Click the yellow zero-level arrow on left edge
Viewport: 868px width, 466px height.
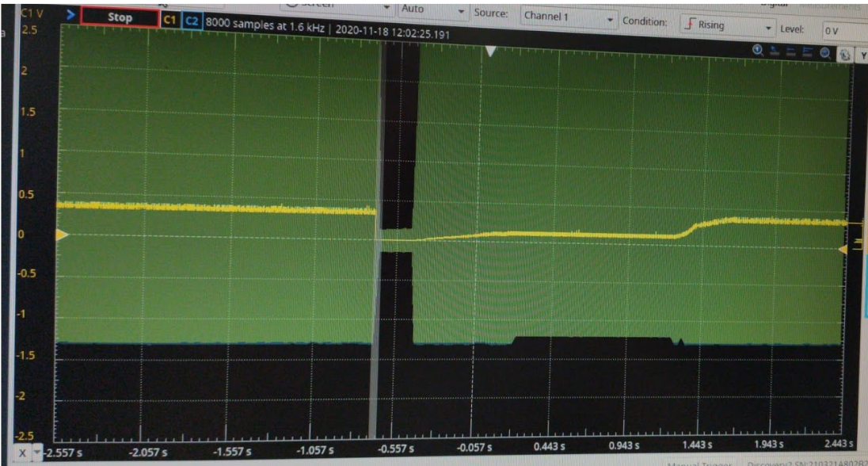(61, 235)
